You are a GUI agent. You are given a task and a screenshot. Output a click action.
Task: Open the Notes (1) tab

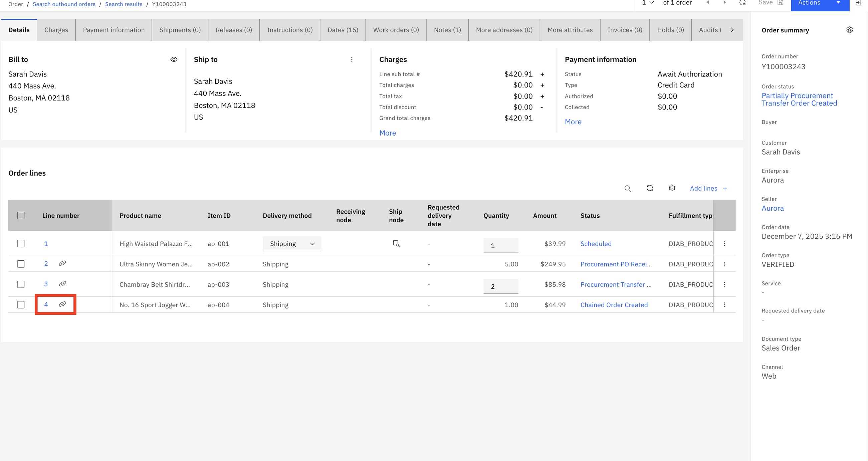point(447,30)
